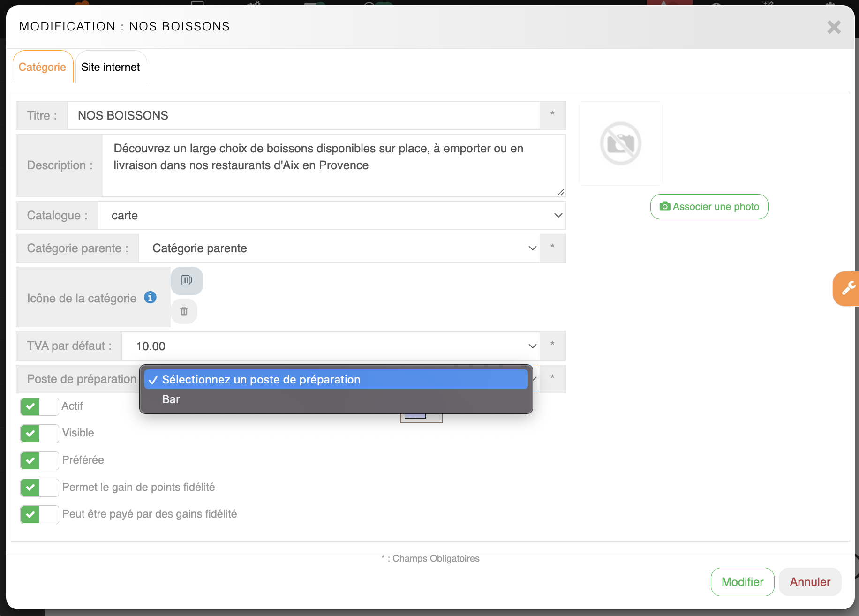Select Bar from the preparation list
This screenshot has height=616, width=859.
point(171,399)
